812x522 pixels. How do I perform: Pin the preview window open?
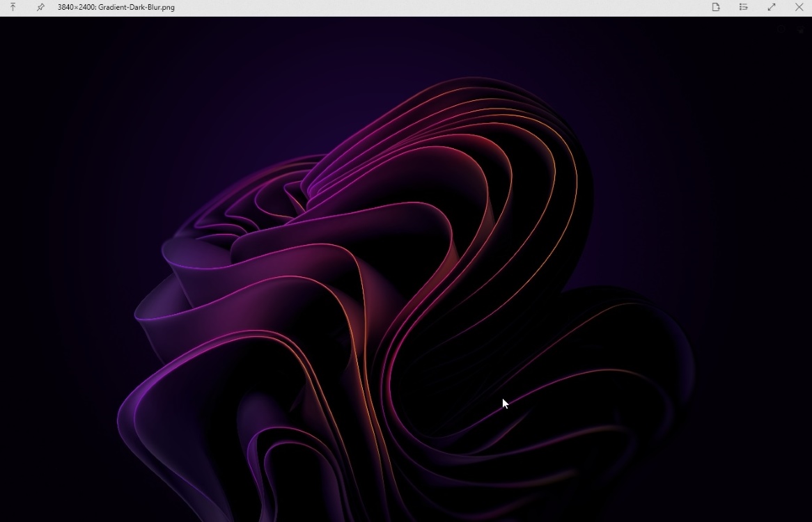pyautogui.click(x=40, y=7)
